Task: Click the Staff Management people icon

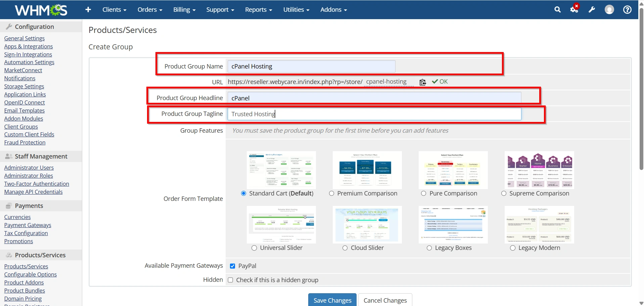Action: pyautogui.click(x=9, y=156)
